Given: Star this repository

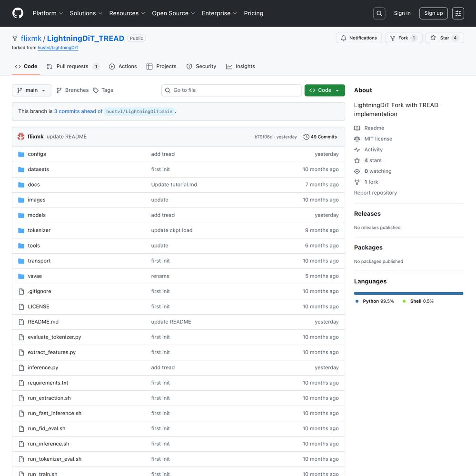Looking at the screenshot, I should click(x=444, y=38).
